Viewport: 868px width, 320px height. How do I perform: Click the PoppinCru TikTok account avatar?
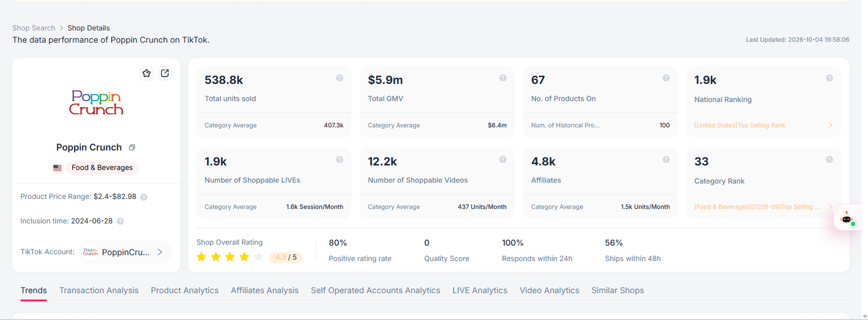click(x=91, y=252)
